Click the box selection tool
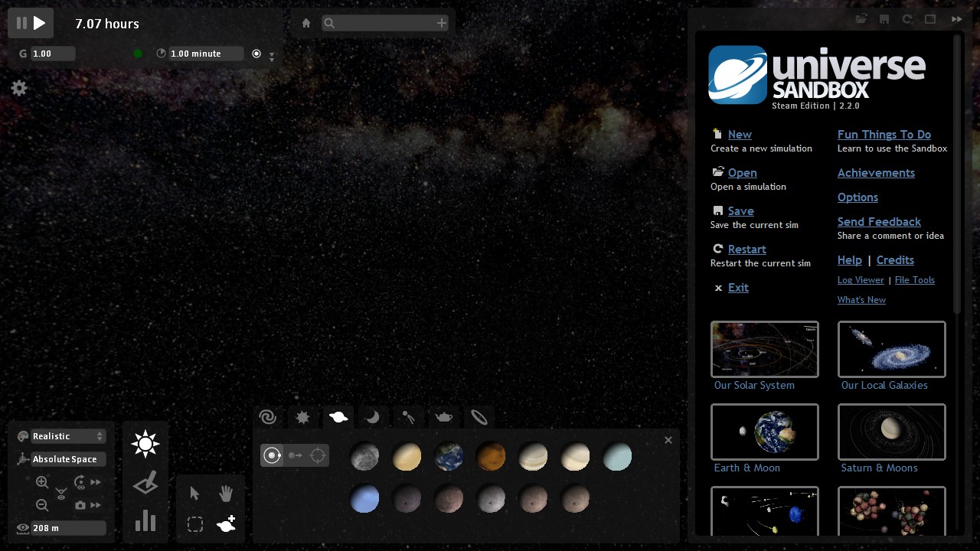The width and height of the screenshot is (980, 551). point(195,524)
